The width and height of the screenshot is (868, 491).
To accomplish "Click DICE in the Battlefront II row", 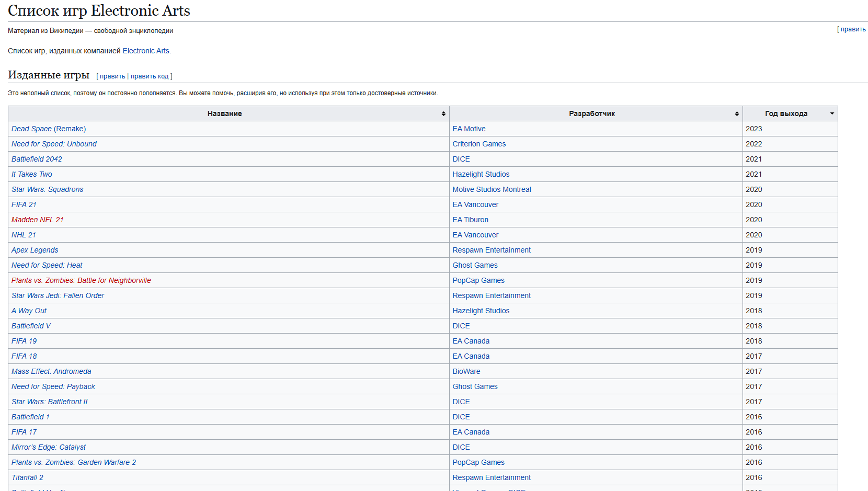I will pyautogui.click(x=461, y=402).
